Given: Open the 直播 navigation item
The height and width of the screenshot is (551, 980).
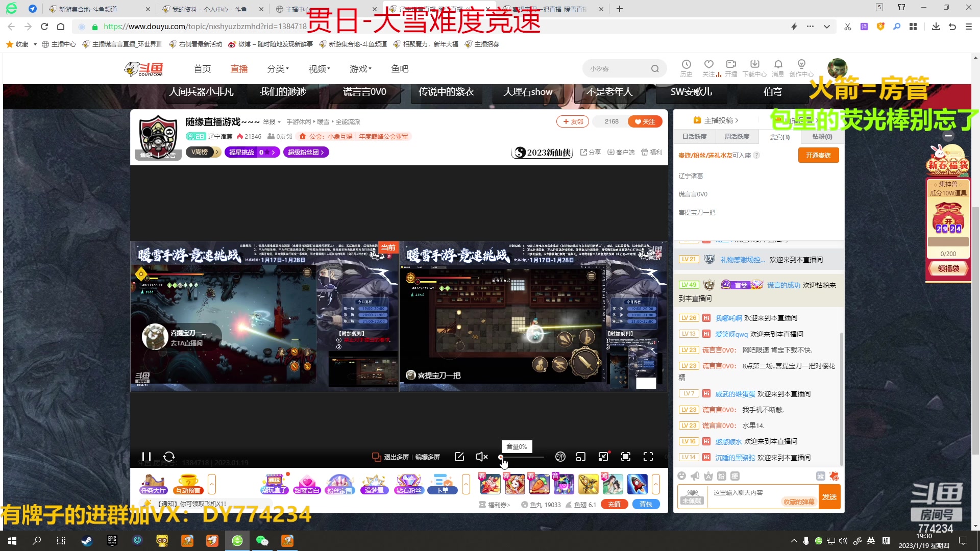Looking at the screenshot, I should pyautogui.click(x=239, y=69).
